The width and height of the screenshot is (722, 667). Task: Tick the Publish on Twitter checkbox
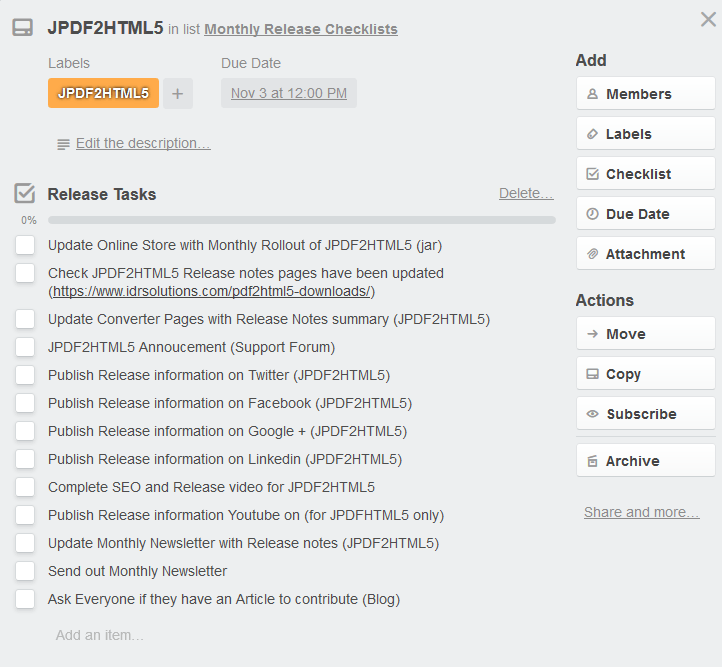pos(25,375)
